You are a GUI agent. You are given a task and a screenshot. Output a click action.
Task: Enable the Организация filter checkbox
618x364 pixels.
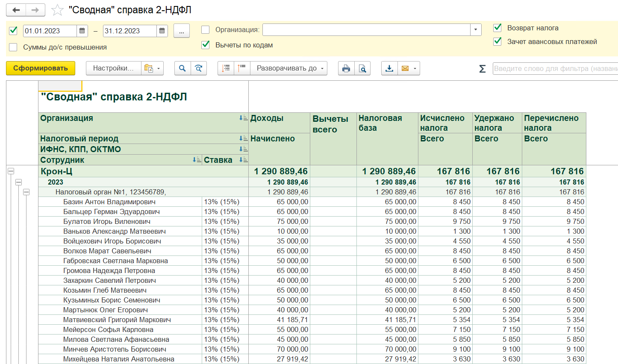(206, 29)
